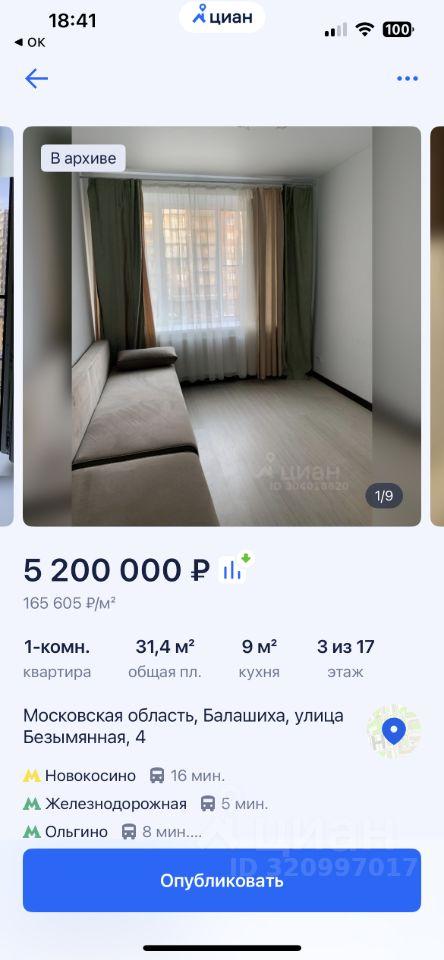Tap the Новокосино metro icon

pyautogui.click(x=32, y=776)
